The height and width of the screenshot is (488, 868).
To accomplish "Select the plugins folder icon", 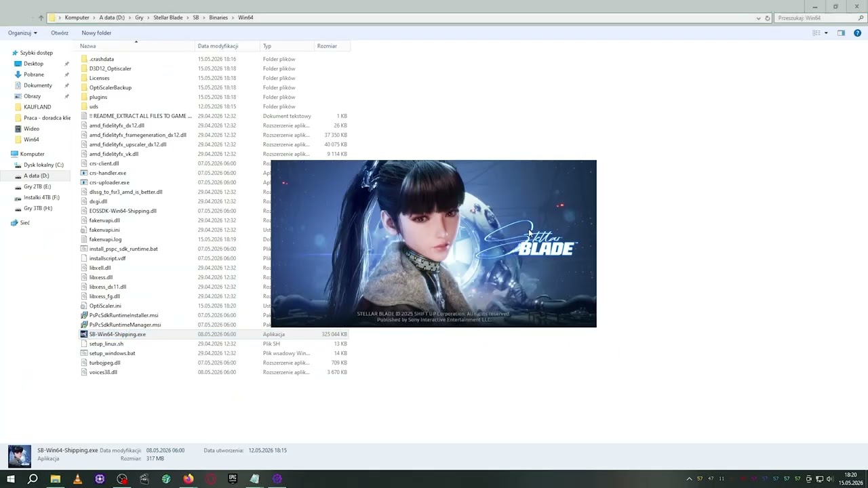I will [84, 97].
